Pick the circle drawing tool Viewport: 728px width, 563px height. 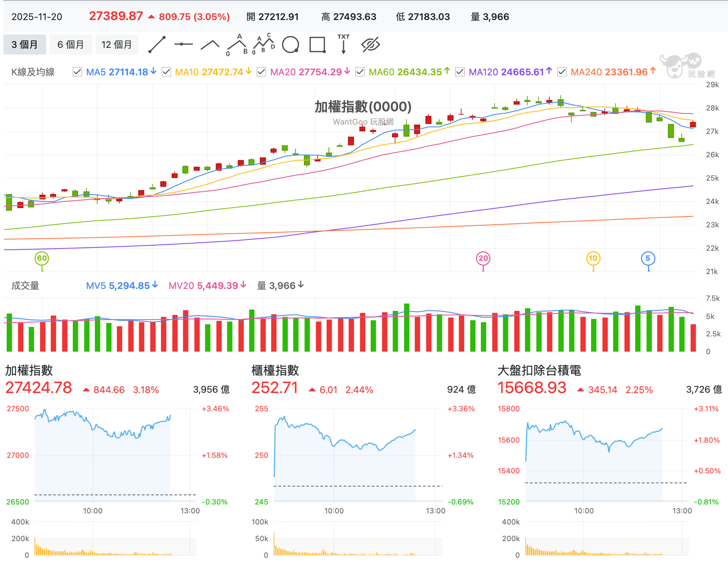(x=291, y=45)
